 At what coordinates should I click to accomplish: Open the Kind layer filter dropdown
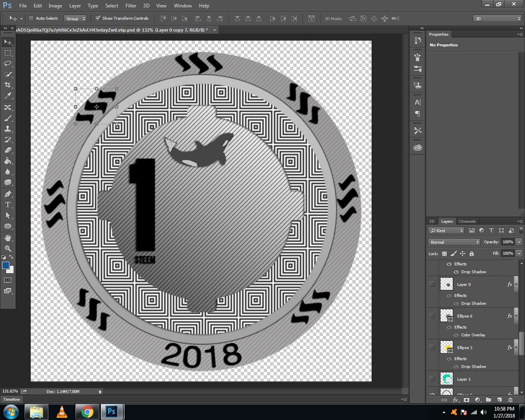pyautogui.click(x=446, y=231)
